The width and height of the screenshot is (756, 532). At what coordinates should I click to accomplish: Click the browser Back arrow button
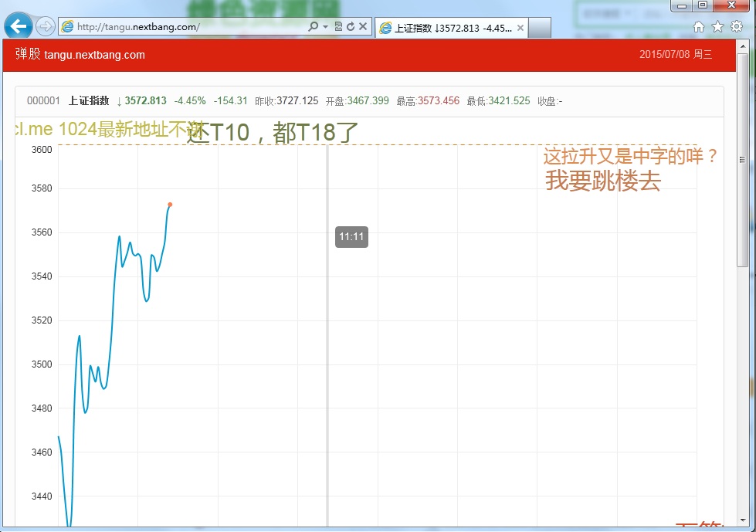[17, 26]
